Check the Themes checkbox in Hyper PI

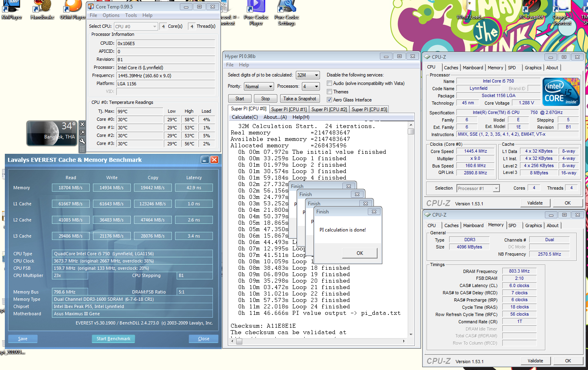click(330, 92)
